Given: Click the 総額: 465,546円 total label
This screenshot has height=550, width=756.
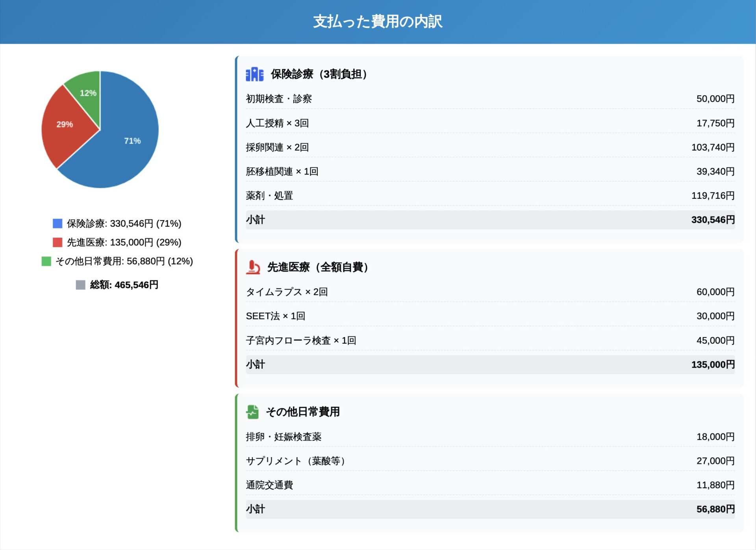Looking at the screenshot, I should pyautogui.click(x=124, y=285).
